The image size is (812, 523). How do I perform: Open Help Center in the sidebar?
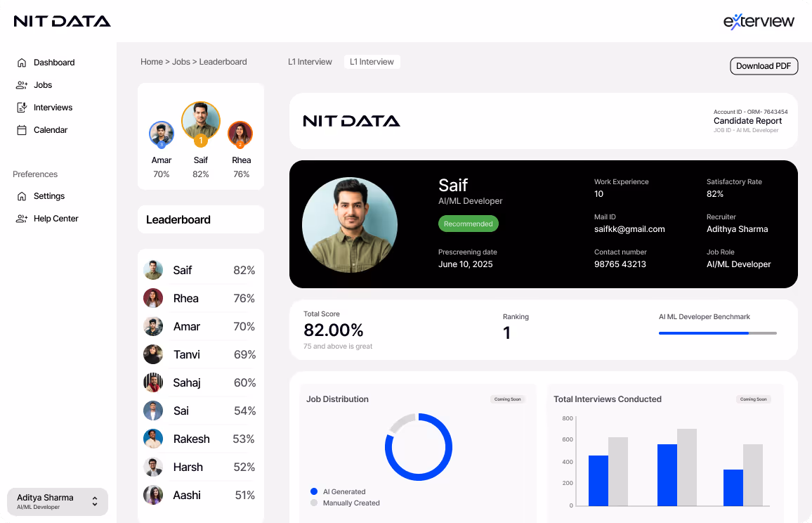pos(56,219)
